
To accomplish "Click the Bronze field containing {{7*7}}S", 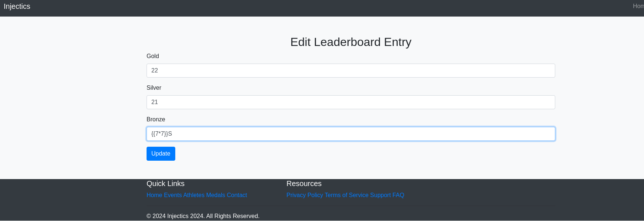I will (351, 134).
